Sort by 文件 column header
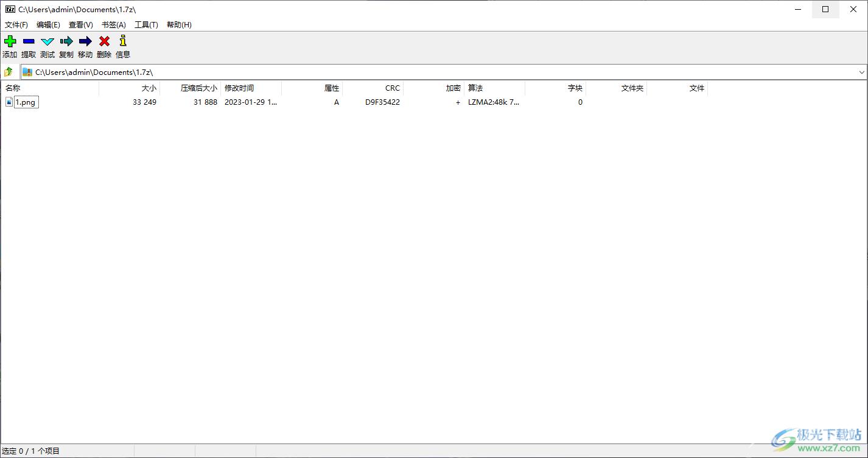The image size is (868, 458). coord(677,88)
